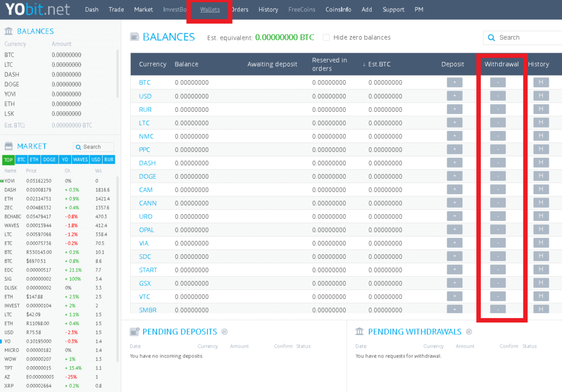Click the YObit.net logo
This screenshot has width=562, height=392.
tap(38, 9)
